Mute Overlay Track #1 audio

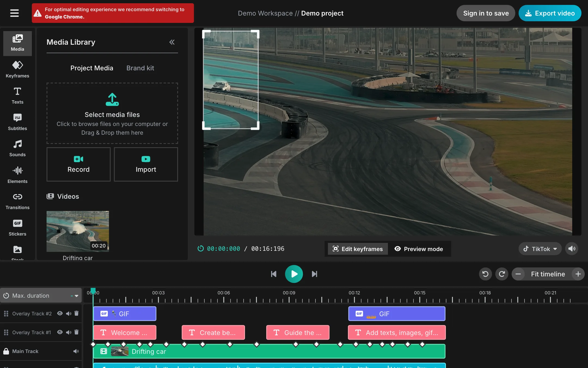click(69, 332)
